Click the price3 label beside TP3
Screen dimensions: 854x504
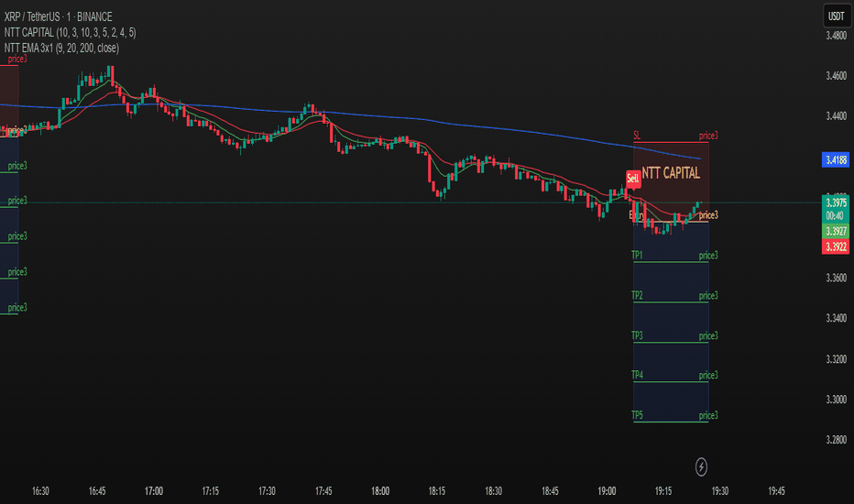708,336
